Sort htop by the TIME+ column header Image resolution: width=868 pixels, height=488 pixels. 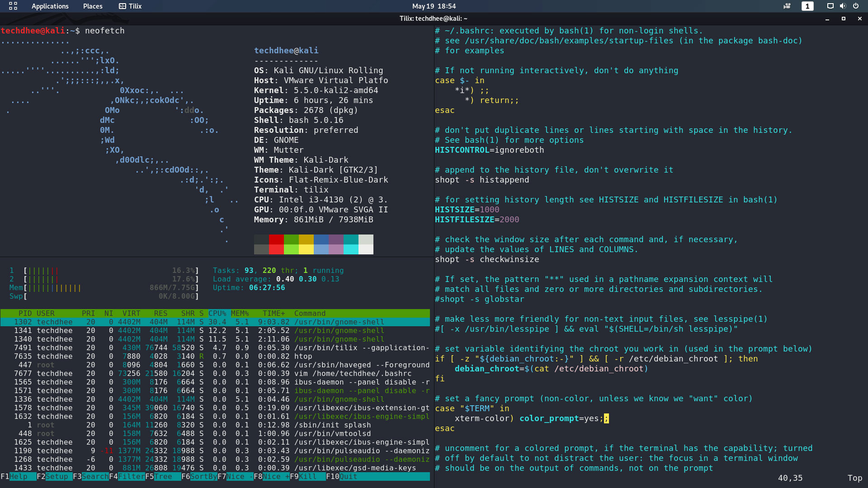274,314
